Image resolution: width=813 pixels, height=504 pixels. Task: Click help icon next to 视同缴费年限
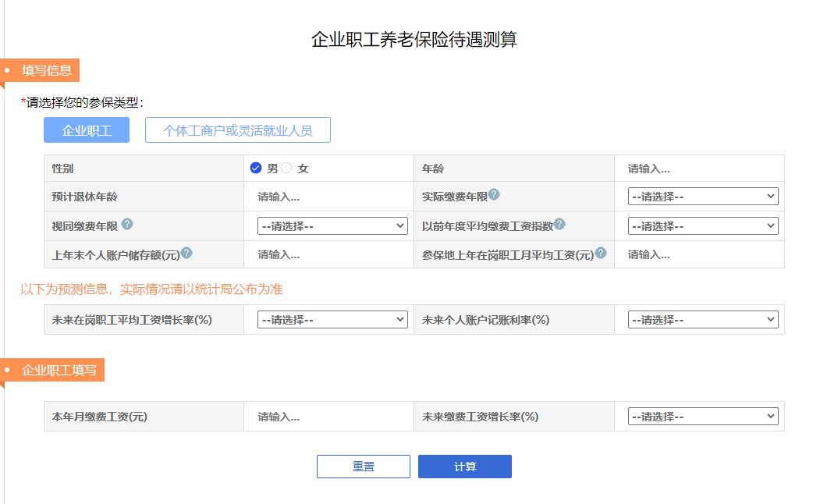(127, 225)
